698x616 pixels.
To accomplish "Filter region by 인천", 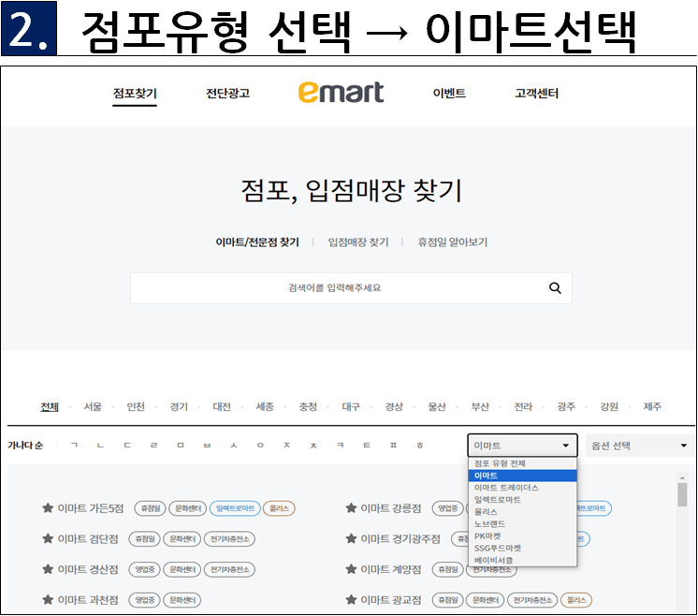I will [136, 406].
